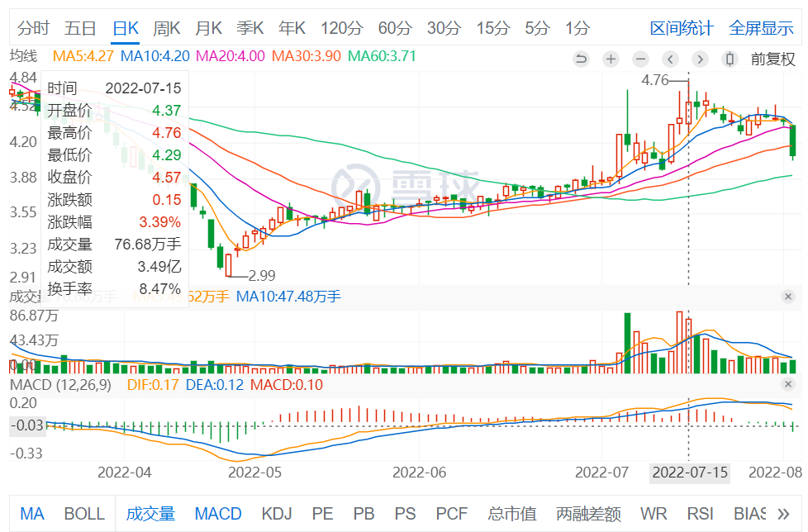Open the 前复权 price adjustment dropdown
Image resolution: width=808 pixels, height=532 pixels.
[772, 59]
